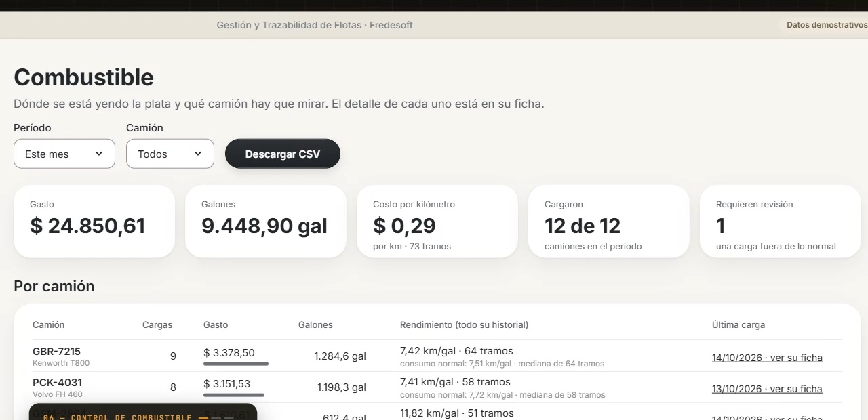Click the cargas count 8 for PCK-4031
The image size is (868, 420).
pyautogui.click(x=173, y=387)
